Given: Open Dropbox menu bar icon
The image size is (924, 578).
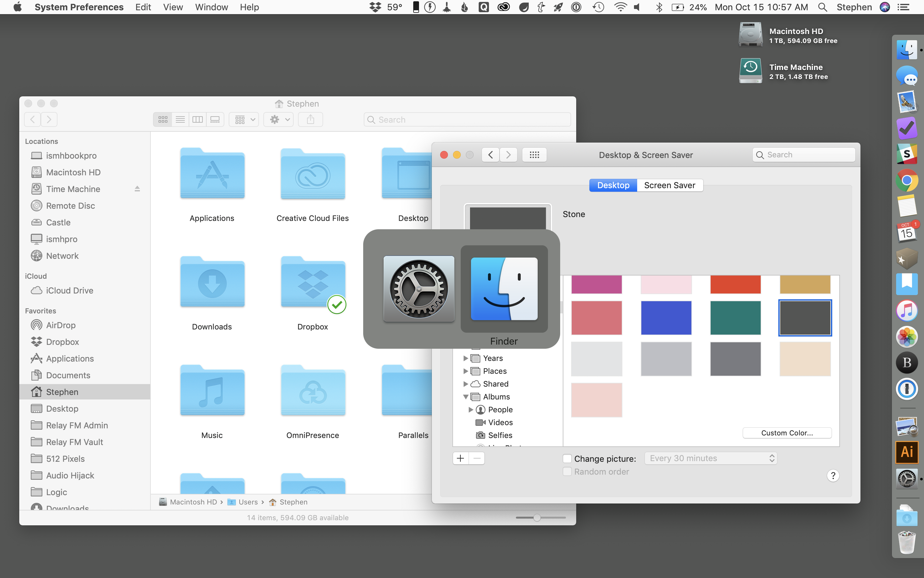Looking at the screenshot, I should pos(375,7).
